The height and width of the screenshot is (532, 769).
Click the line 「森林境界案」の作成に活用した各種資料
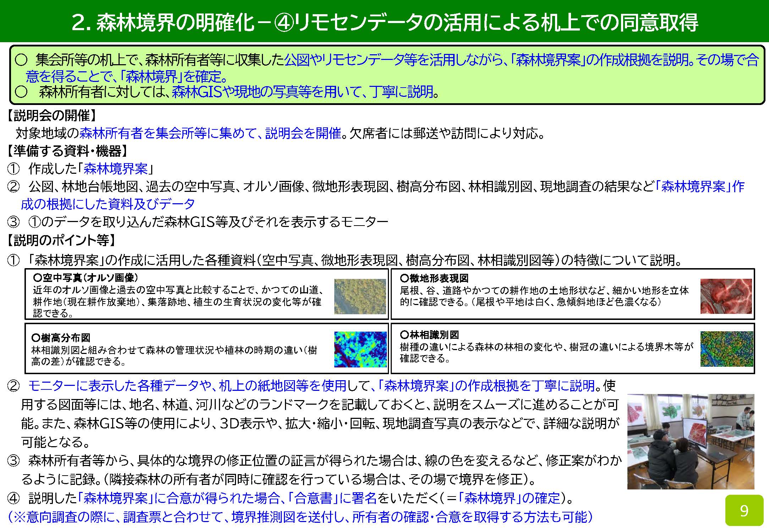(345, 260)
